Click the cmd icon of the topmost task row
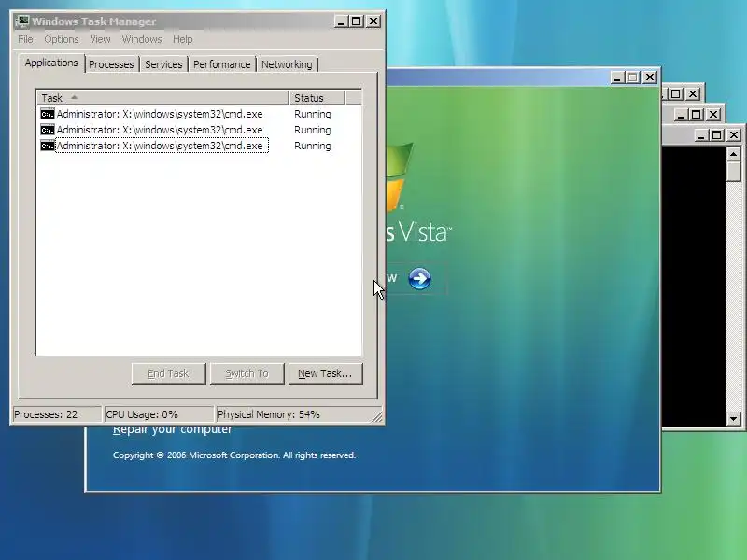The width and height of the screenshot is (747, 560). tap(48, 114)
